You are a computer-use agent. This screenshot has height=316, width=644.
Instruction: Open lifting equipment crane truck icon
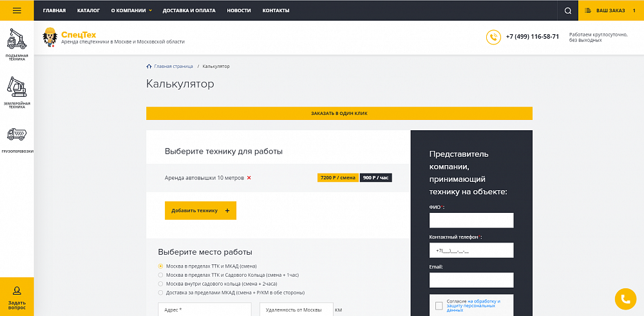[17, 39]
